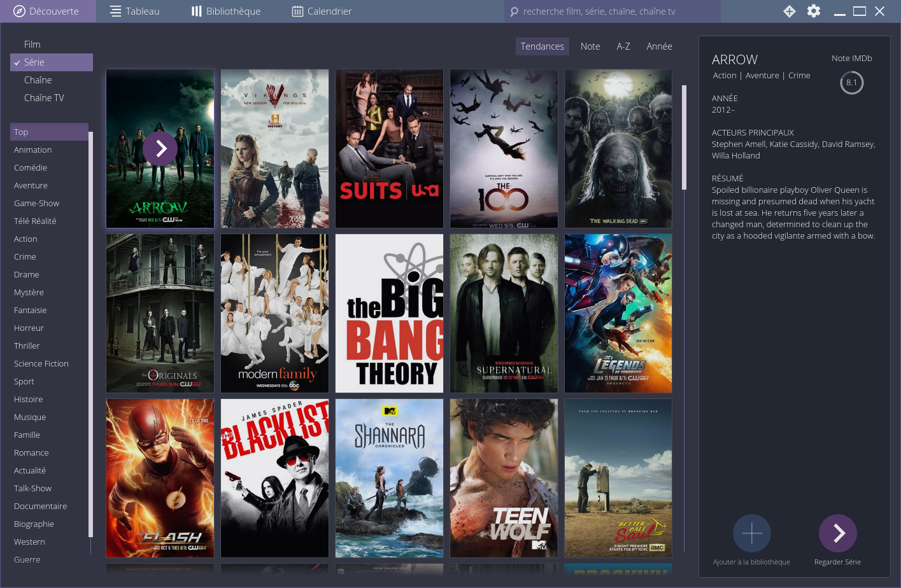Image resolution: width=901 pixels, height=588 pixels.
Task: Select the Better Call Saul poster
Action: coord(618,478)
